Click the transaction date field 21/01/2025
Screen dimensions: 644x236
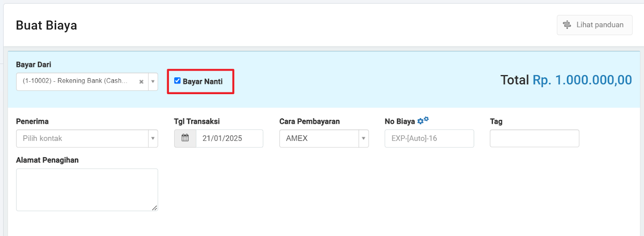click(x=229, y=138)
